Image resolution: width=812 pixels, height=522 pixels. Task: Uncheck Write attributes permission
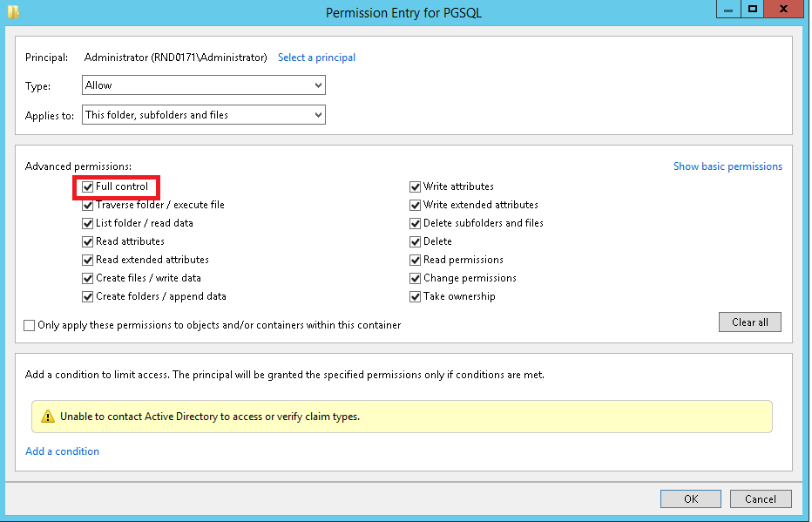coord(416,186)
